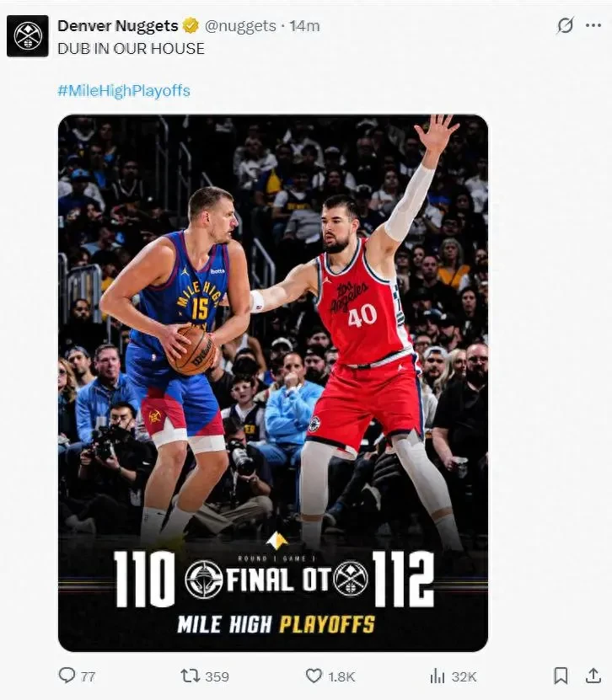Click the 14m timestamp
The height and width of the screenshot is (700, 612).
tap(304, 26)
